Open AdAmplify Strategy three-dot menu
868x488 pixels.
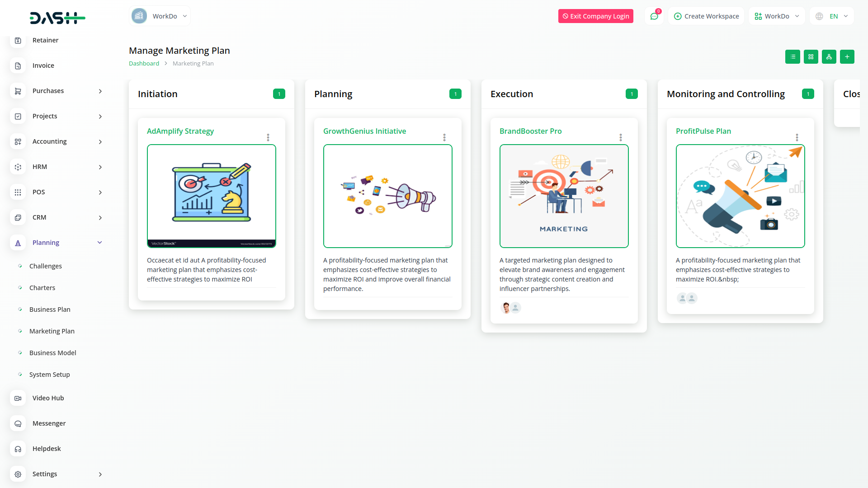(268, 137)
